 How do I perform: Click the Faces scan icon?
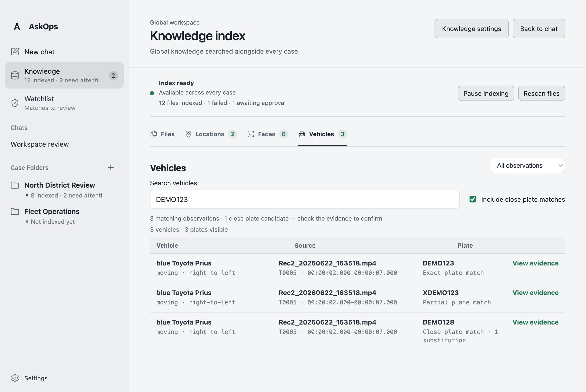251,134
